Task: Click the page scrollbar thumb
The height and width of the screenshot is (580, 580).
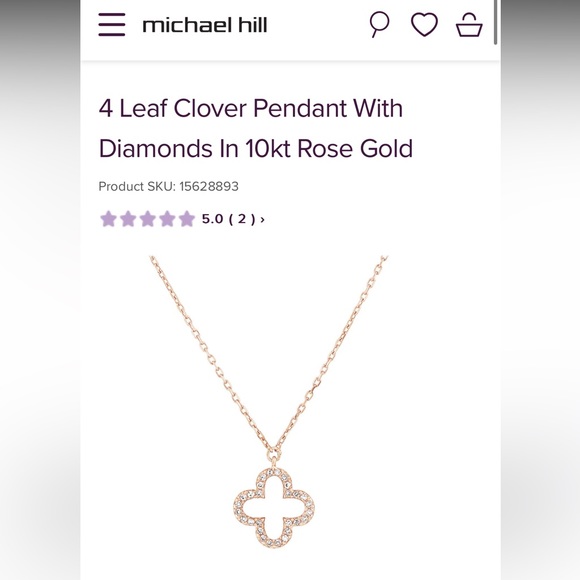Action: click(x=496, y=22)
